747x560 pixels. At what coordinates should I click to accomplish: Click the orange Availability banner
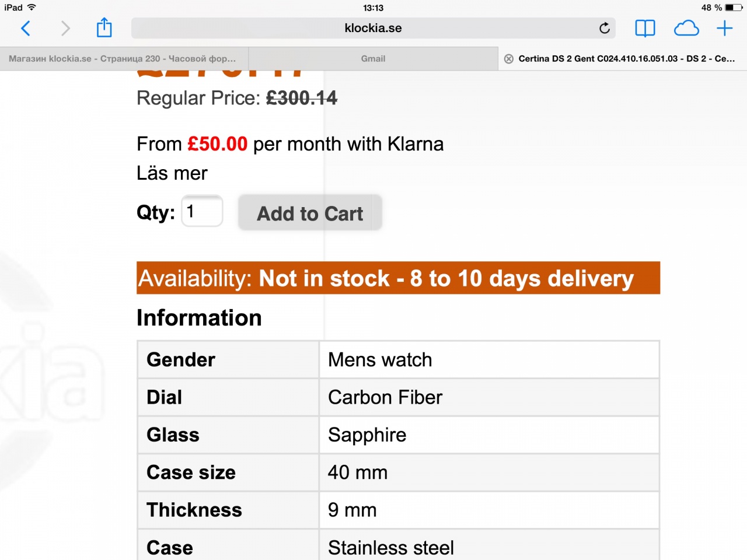pyautogui.click(x=398, y=278)
